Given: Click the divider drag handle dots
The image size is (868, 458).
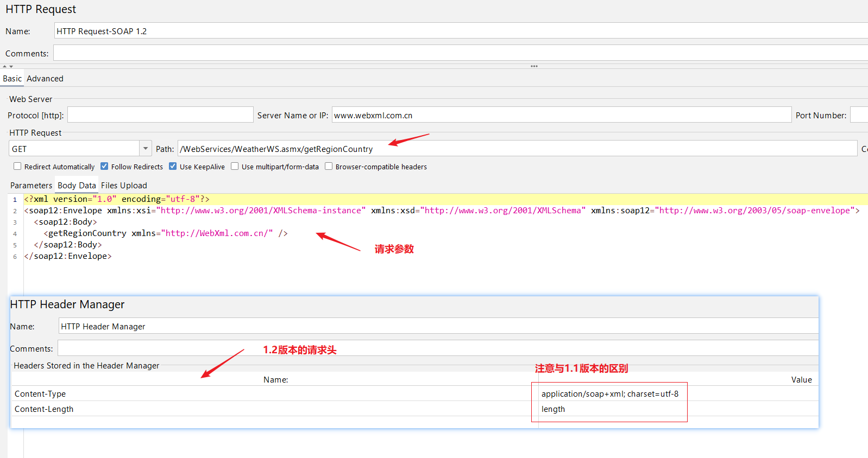Looking at the screenshot, I should 534,66.
